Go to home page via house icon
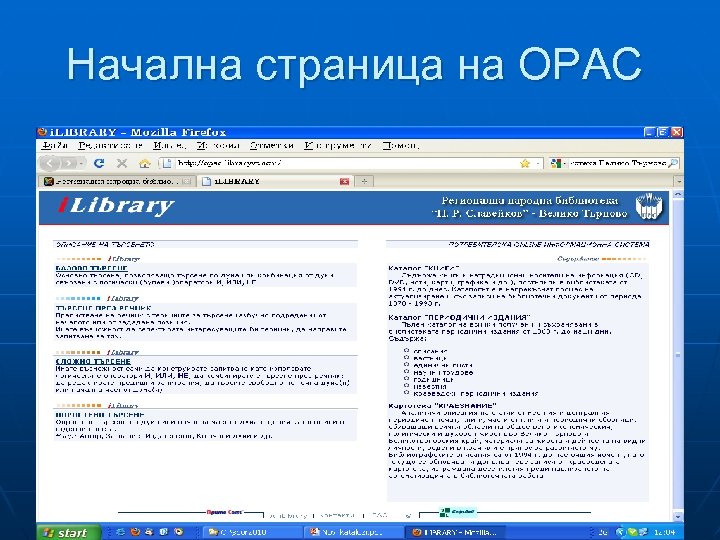720x540 pixels. coord(145,163)
